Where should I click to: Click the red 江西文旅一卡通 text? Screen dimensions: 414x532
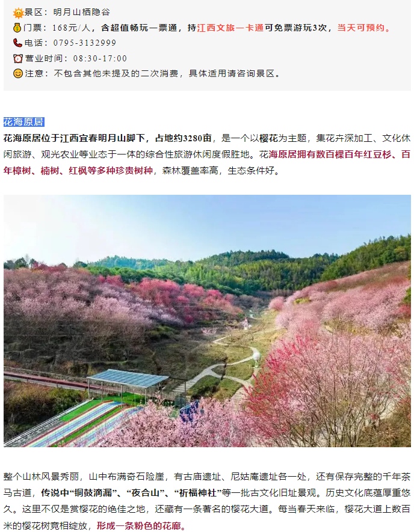click(x=230, y=28)
